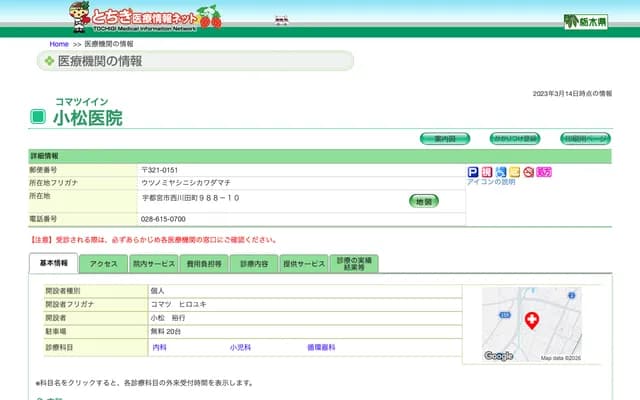Click the blue wheelchair accessibility icon

click(501, 172)
